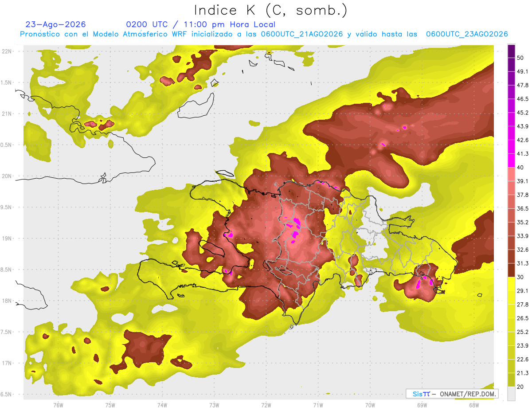The image size is (532, 411).
Task: Click colorbar label "29.1"
Action: 523,290
